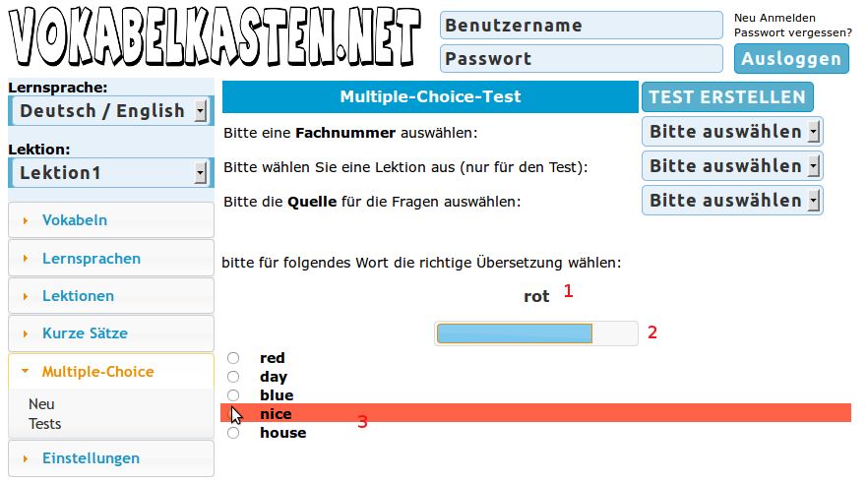Image resolution: width=868 pixels, height=482 pixels.
Task: Open the Lektion1 dropdown
Action: click(x=110, y=173)
